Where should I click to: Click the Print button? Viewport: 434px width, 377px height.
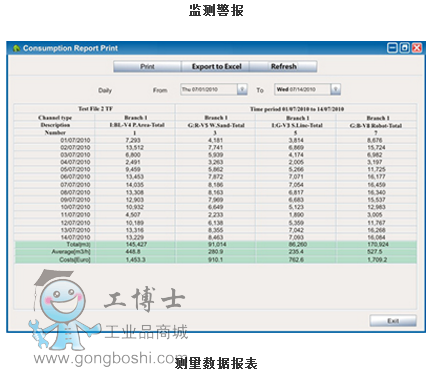(147, 66)
